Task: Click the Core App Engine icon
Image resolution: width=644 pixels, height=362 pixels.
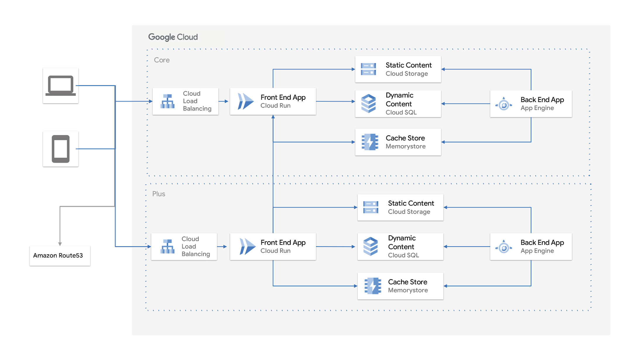Action: 503,104
